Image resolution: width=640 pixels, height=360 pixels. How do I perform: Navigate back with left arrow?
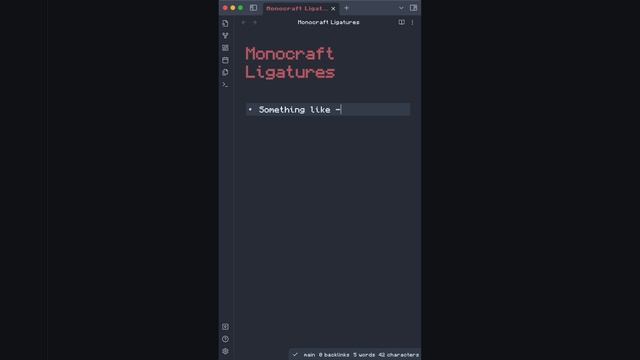[x=244, y=22]
